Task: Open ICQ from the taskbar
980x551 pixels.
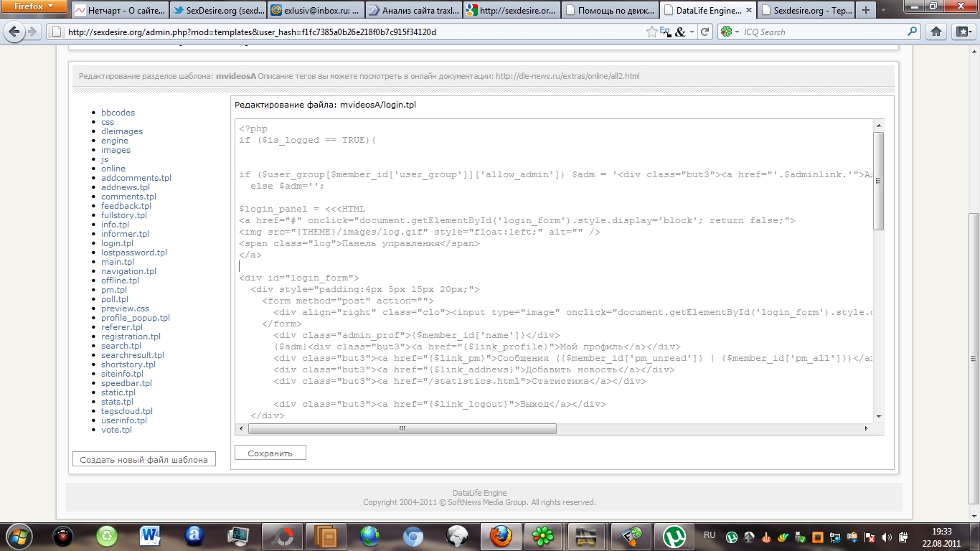Action: click(543, 536)
